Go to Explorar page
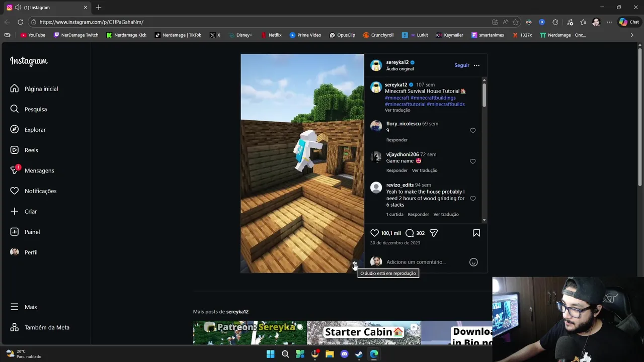The height and width of the screenshot is (362, 644). (28, 130)
